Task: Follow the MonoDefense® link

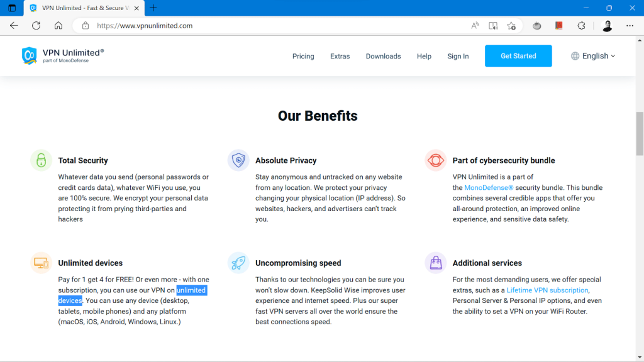Action: coord(489,187)
